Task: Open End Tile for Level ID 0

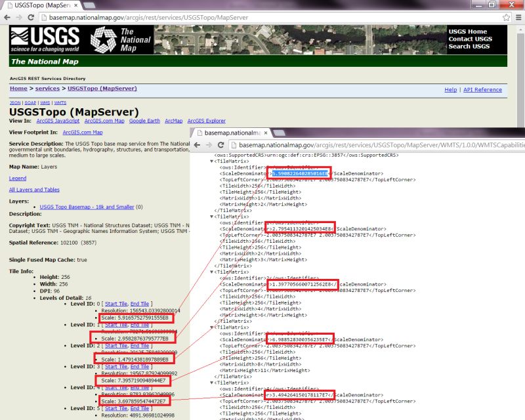Action: [140, 304]
